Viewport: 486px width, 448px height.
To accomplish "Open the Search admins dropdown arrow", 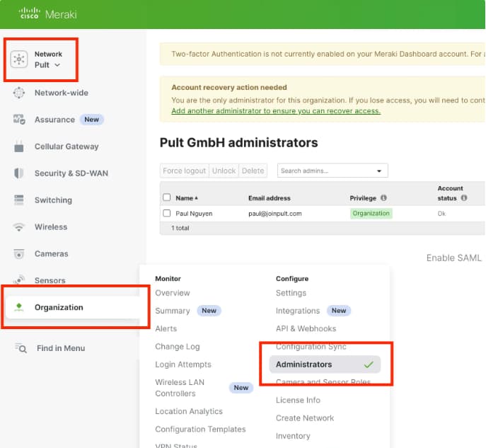I will click(379, 171).
